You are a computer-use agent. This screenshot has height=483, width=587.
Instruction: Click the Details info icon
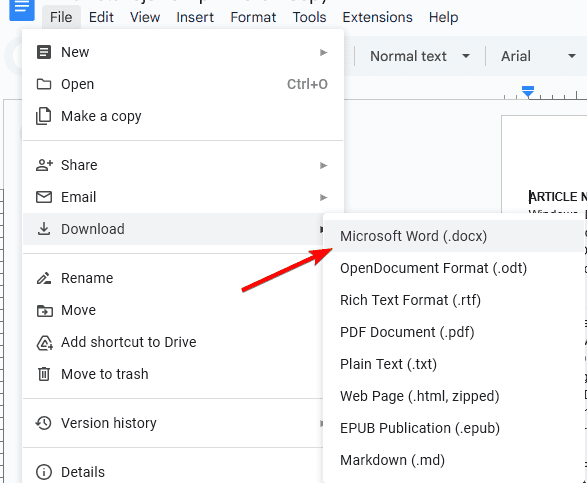point(44,472)
